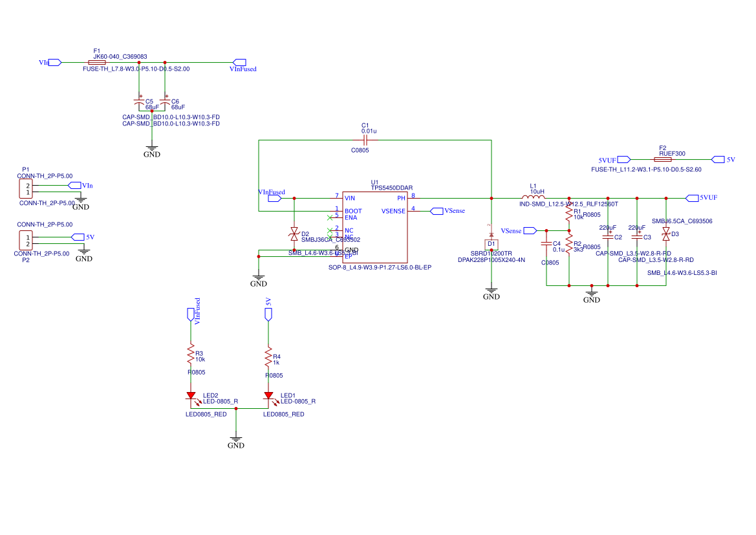This screenshot has width=756, height=535.
Task: Click the C6 68uF capacitor symbol
Action: pos(165,102)
